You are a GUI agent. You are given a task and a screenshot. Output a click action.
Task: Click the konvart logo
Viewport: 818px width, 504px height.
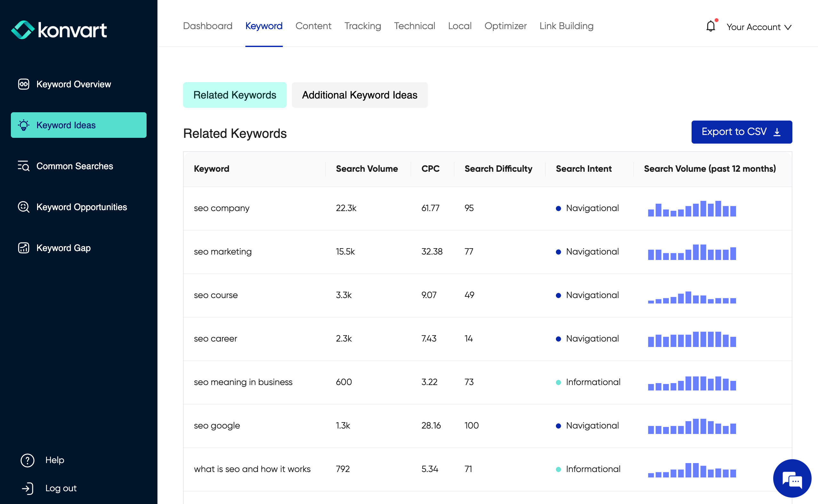pyautogui.click(x=59, y=30)
